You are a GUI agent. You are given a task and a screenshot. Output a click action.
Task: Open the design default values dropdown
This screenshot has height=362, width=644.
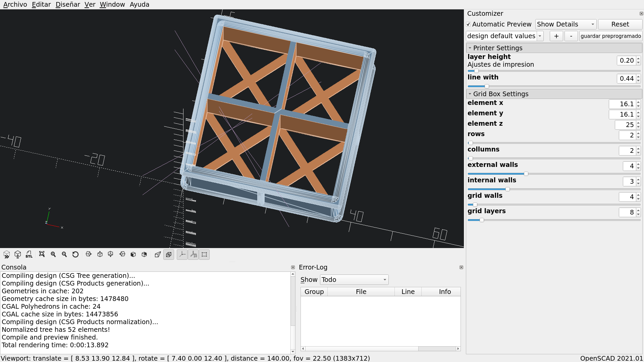(x=540, y=36)
